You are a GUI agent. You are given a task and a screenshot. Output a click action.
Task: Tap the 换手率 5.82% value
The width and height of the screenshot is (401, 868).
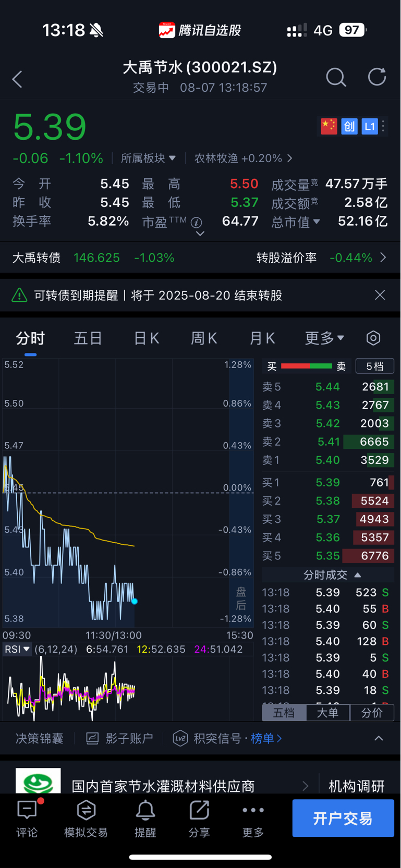(x=108, y=221)
